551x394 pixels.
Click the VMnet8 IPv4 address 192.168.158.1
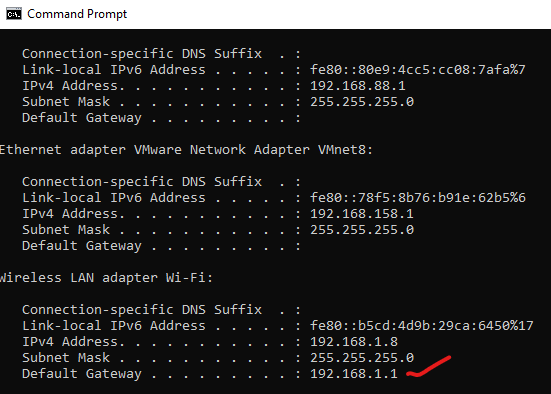point(362,214)
